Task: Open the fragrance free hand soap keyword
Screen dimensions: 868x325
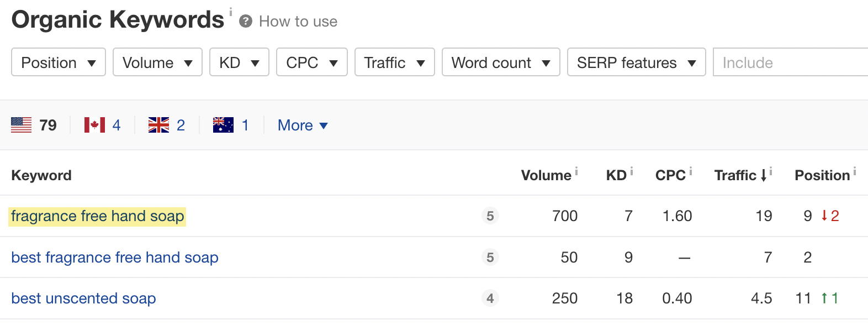Action: point(97,216)
